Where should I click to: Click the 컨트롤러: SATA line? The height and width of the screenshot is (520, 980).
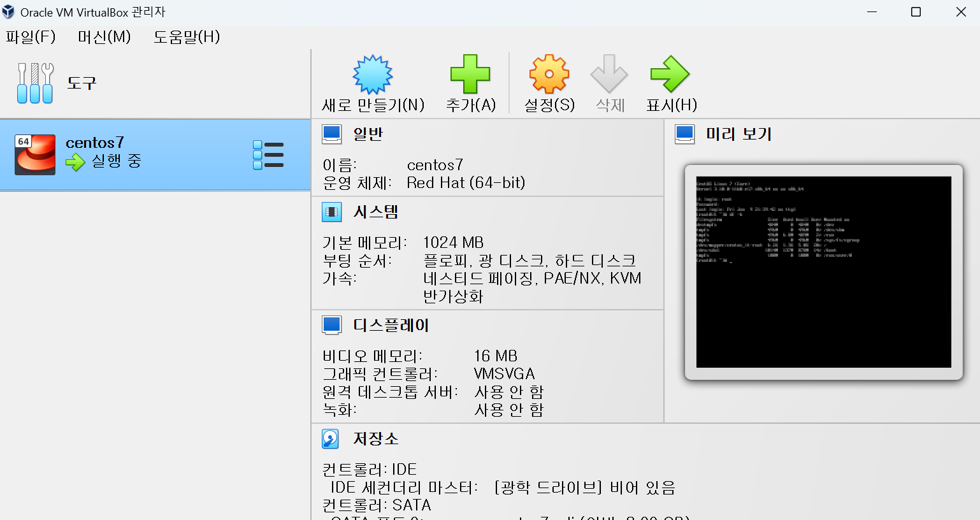[377, 505]
